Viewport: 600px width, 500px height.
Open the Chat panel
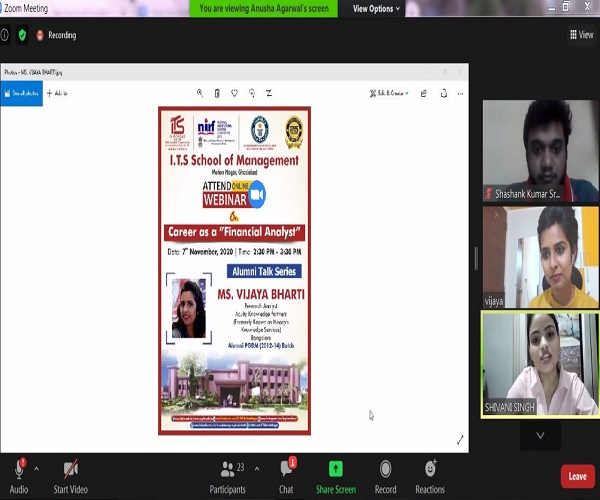point(286,476)
